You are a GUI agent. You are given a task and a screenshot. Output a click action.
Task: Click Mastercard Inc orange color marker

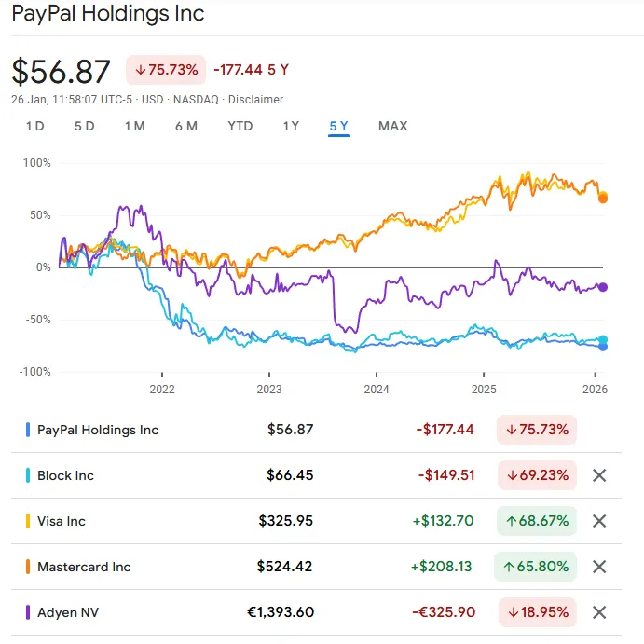pos(29,567)
